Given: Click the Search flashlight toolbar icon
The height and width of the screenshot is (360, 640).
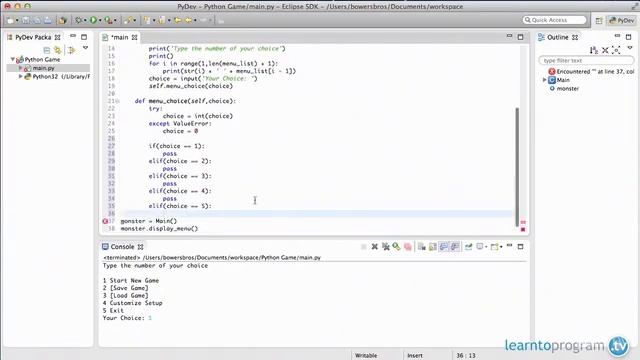Looking at the screenshot, I should coord(128,20).
